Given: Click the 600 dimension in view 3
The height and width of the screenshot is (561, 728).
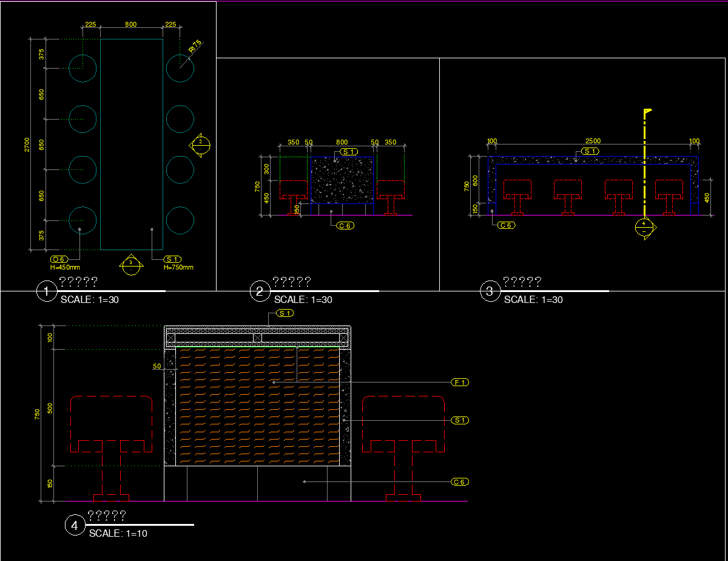Looking at the screenshot, I should [476, 180].
